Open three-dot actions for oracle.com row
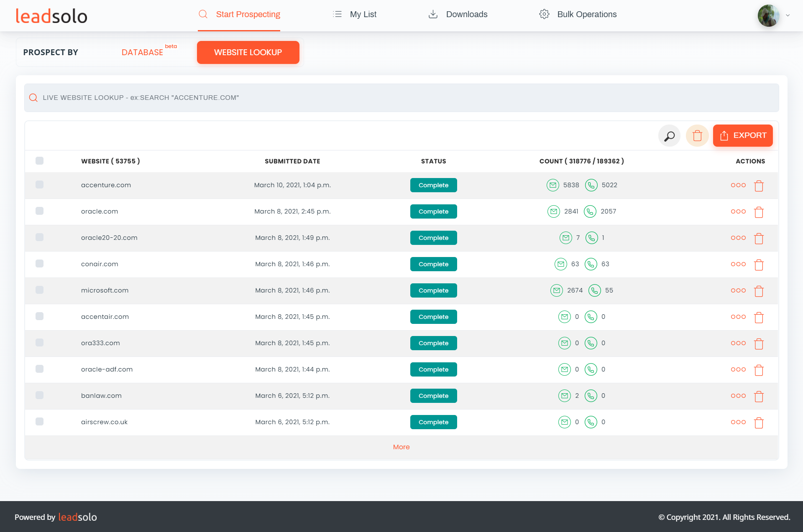803x532 pixels. (x=738, y=211)
